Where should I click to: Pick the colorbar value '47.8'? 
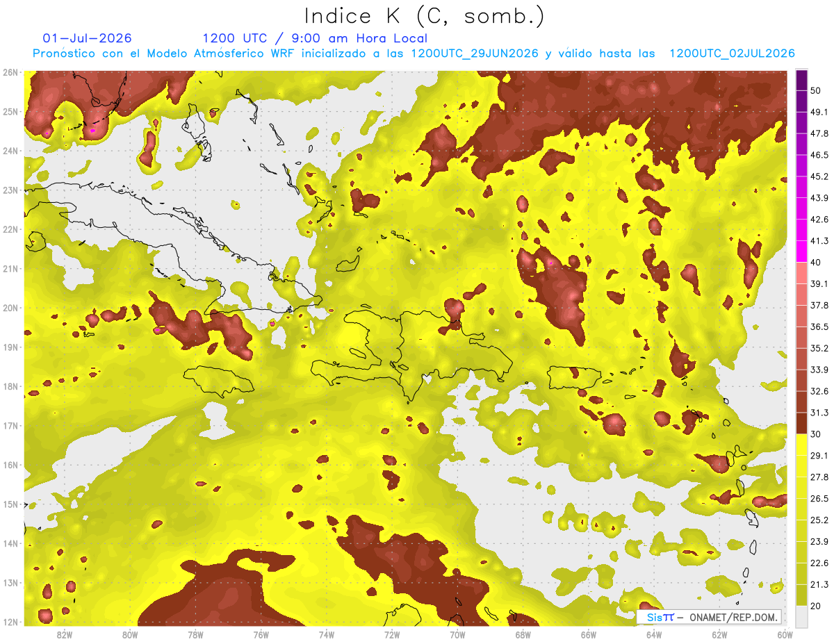coord(819,133)
